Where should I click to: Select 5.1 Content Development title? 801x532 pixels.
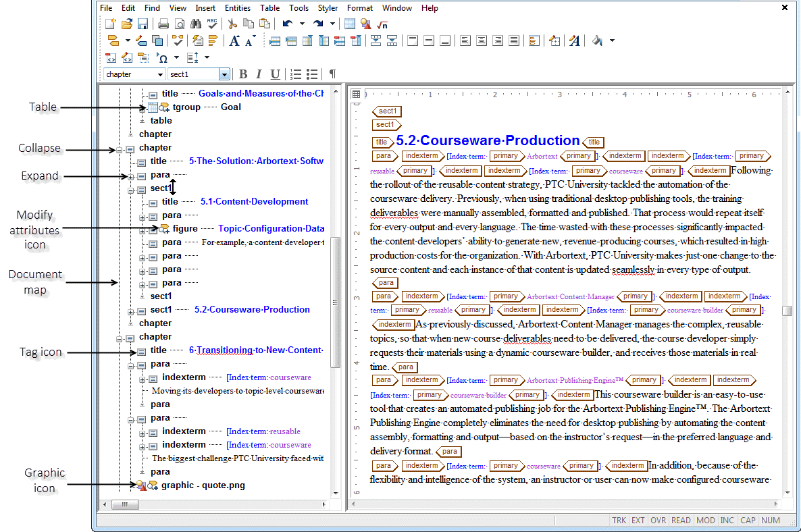[x=254, y=202]
